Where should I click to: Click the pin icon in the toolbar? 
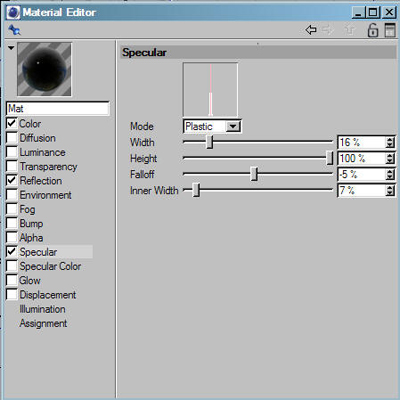[14, 30]
